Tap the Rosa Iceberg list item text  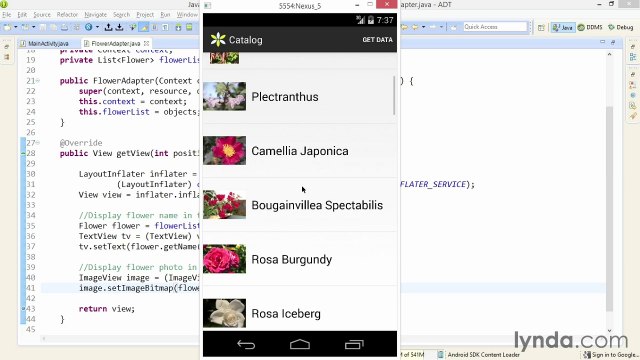click(286, 313)
